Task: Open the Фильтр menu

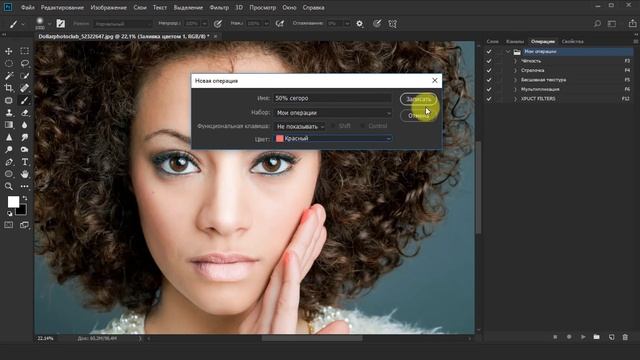Action: click(x=219, y=7)
